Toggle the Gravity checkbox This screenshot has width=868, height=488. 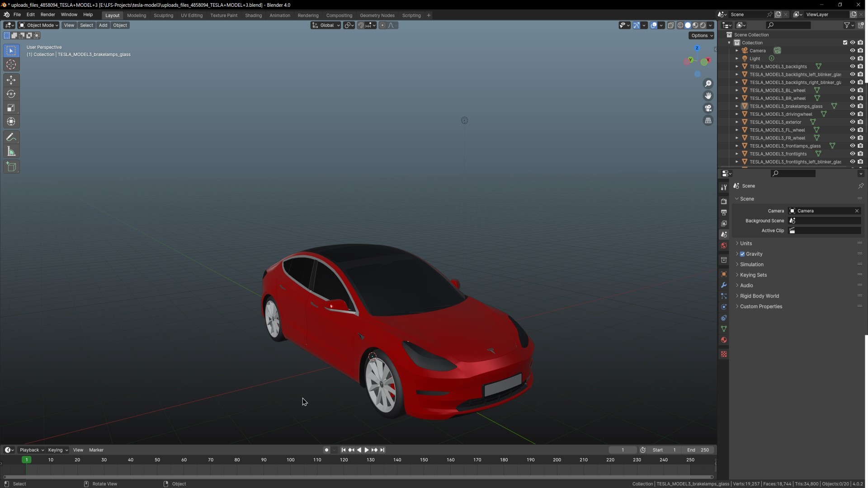tap(742, 254)
